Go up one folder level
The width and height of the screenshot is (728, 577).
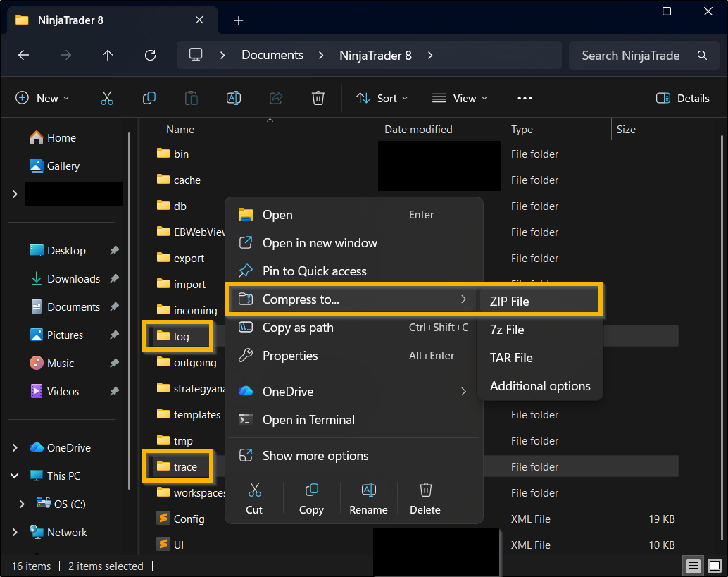tap(108, 55)
